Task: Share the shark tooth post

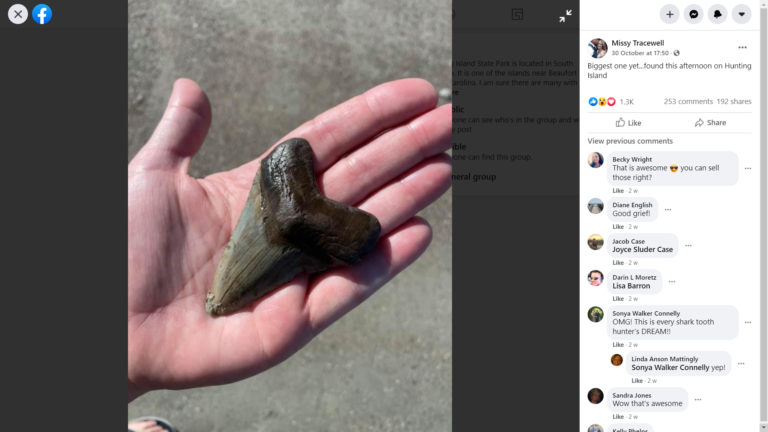Action: tap(710, 122)
